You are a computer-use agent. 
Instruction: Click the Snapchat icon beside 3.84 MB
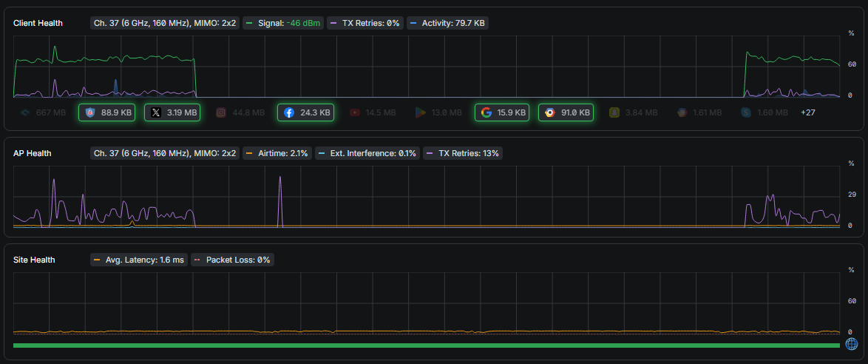614,112
